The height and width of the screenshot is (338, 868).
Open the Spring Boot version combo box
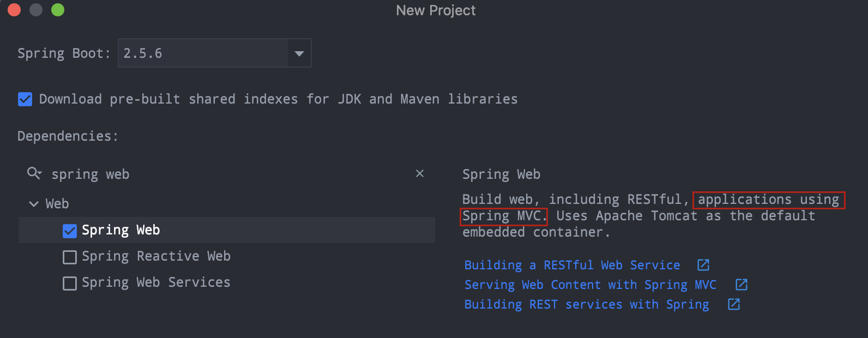(214, 53)
